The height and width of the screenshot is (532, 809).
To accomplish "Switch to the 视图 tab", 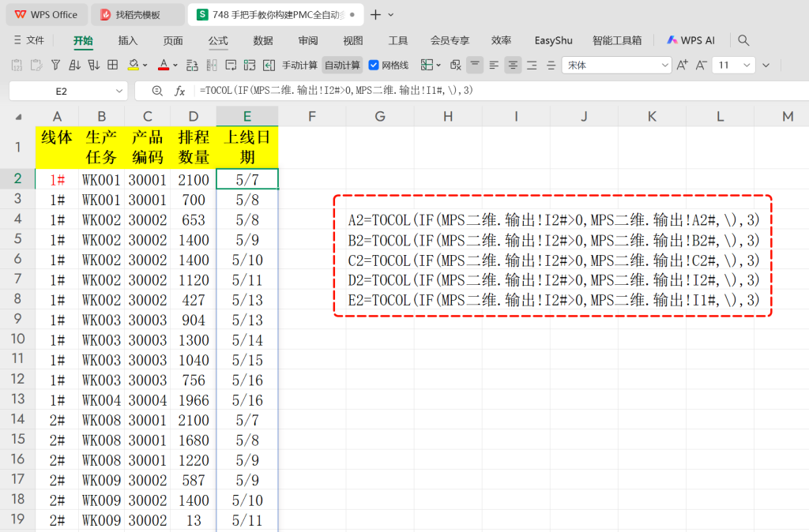I will point(353,41).
